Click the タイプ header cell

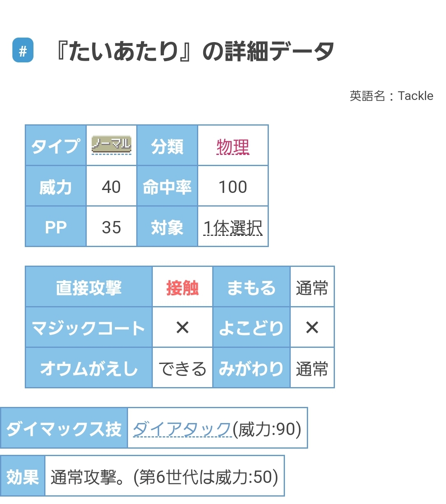[56, 146]
